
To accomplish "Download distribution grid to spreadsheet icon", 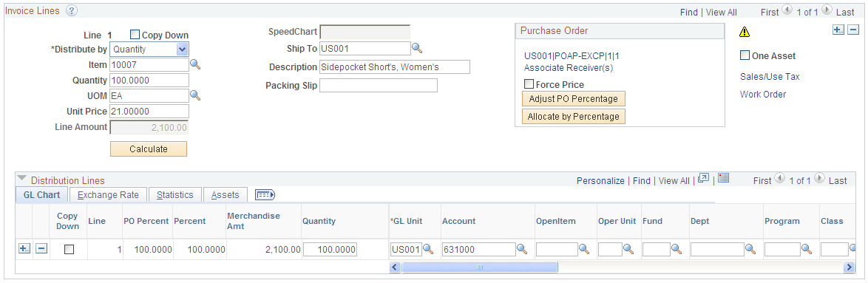I will click(723, 179).
